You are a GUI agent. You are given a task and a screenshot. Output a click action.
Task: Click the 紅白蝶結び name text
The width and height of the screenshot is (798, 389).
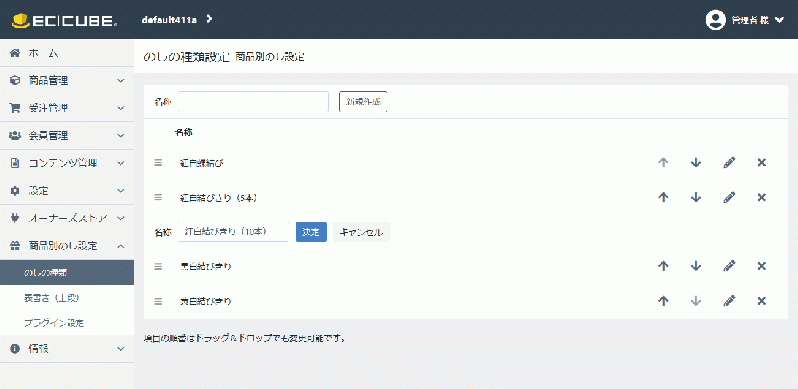click(x=202, y=163)
